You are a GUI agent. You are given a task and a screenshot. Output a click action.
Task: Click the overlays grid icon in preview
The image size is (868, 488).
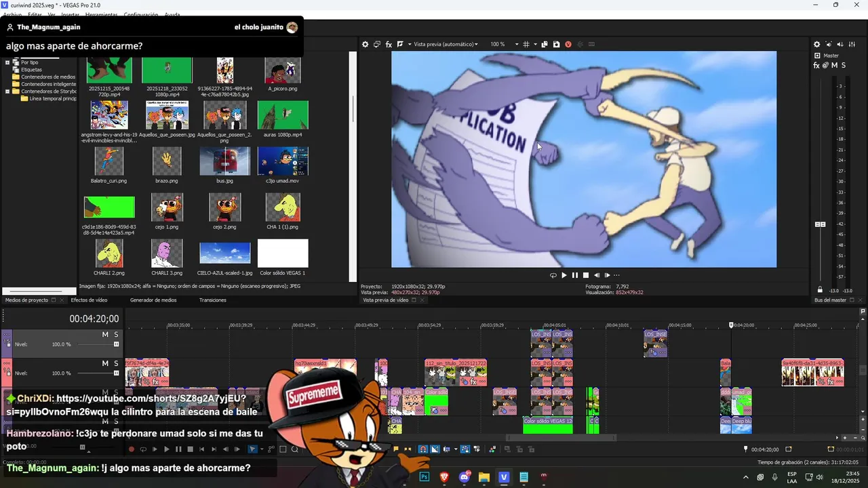pos(527,44)
